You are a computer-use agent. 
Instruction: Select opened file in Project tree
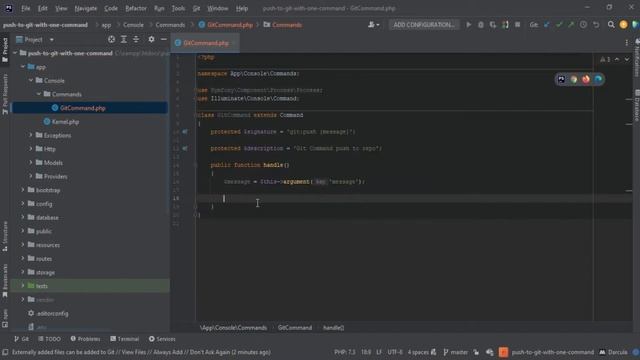pyautogui.click(x=111, y=39)
